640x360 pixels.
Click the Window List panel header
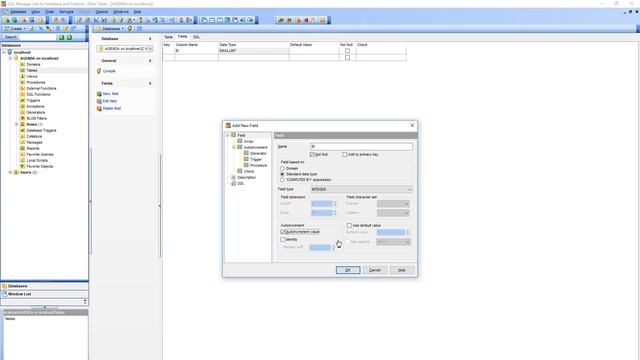(x=44, y=294)
